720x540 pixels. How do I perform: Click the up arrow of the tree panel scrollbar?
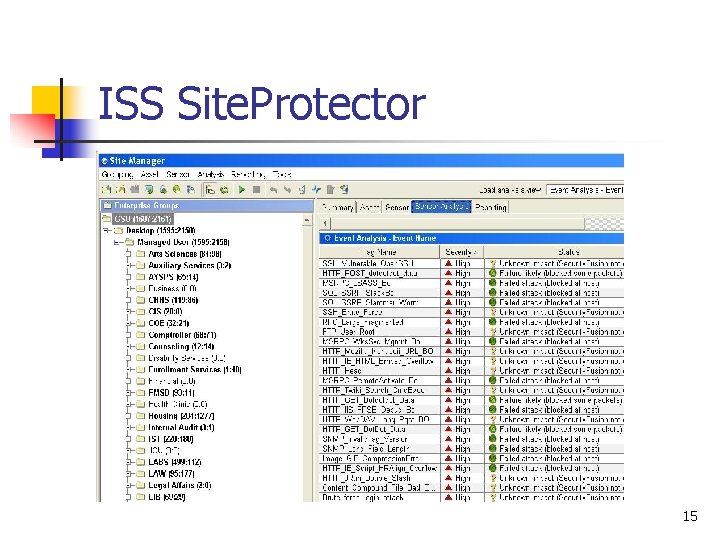click(x=307, y=221)
